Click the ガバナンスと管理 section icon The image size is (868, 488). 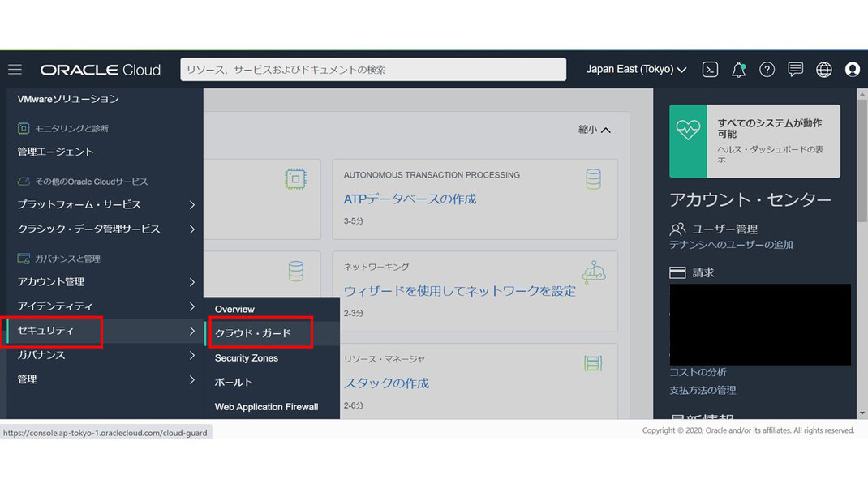click(24, 259)
